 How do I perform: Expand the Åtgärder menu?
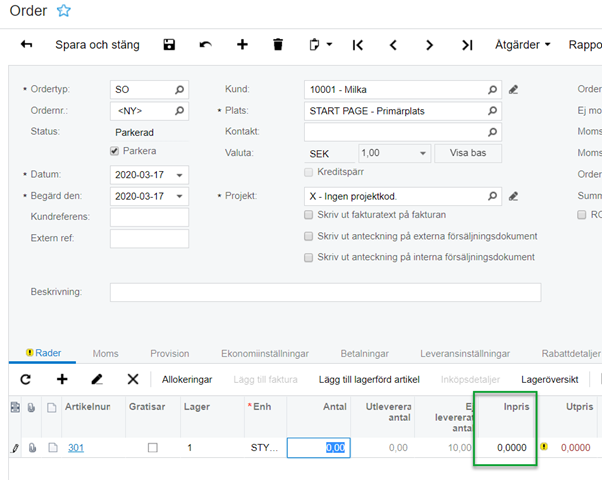(523, 45)
